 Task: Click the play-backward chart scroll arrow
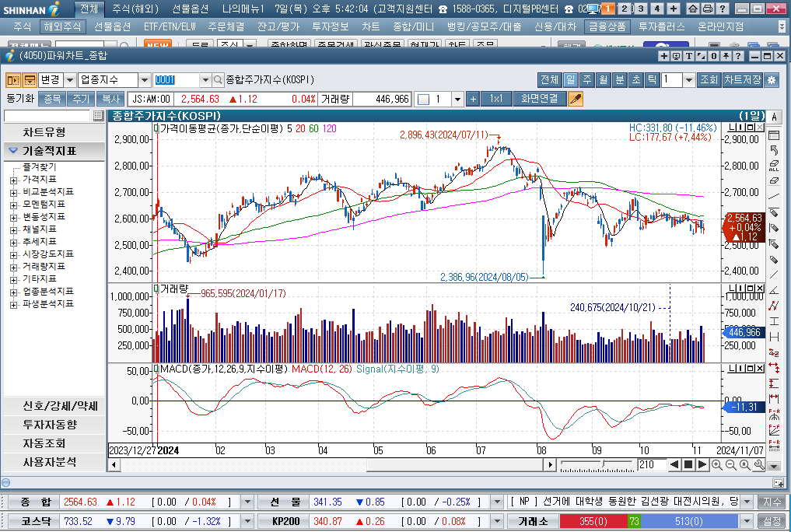tap(674, 464)
